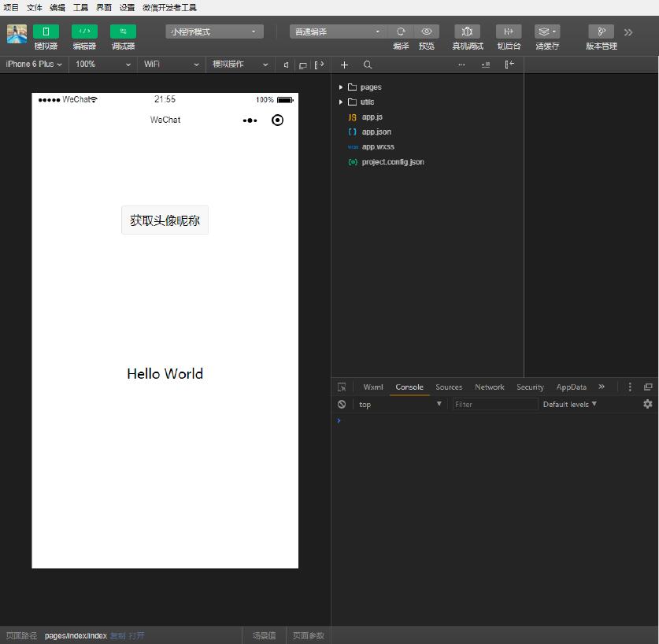Expand the utils folder

click(x=341, y=102)
